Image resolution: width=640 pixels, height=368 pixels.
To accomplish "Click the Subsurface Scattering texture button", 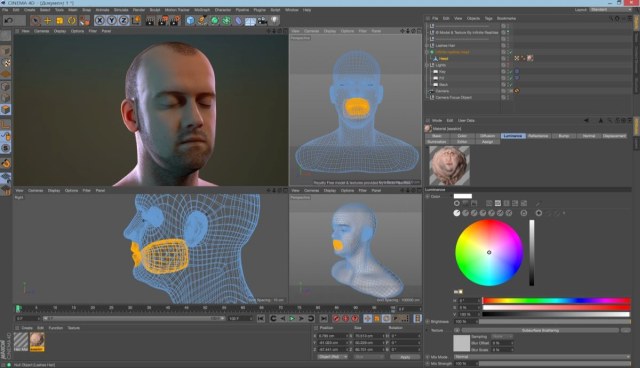I will click(x=540, y=330).
